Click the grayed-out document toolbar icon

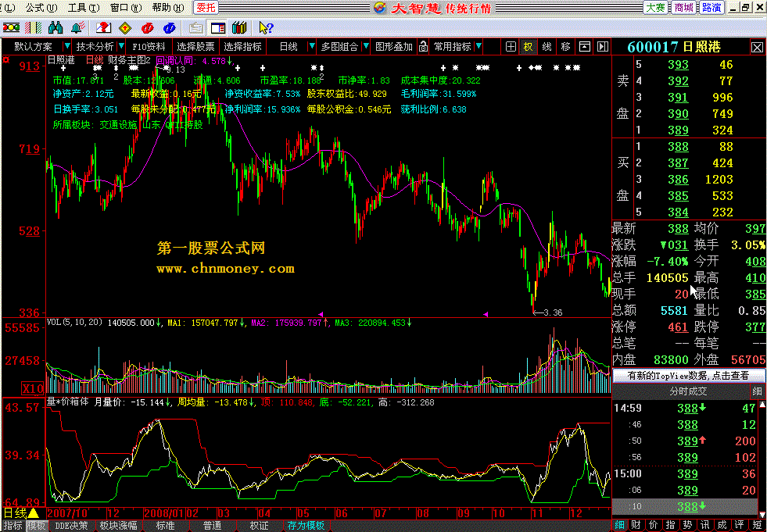pos(196,27)
